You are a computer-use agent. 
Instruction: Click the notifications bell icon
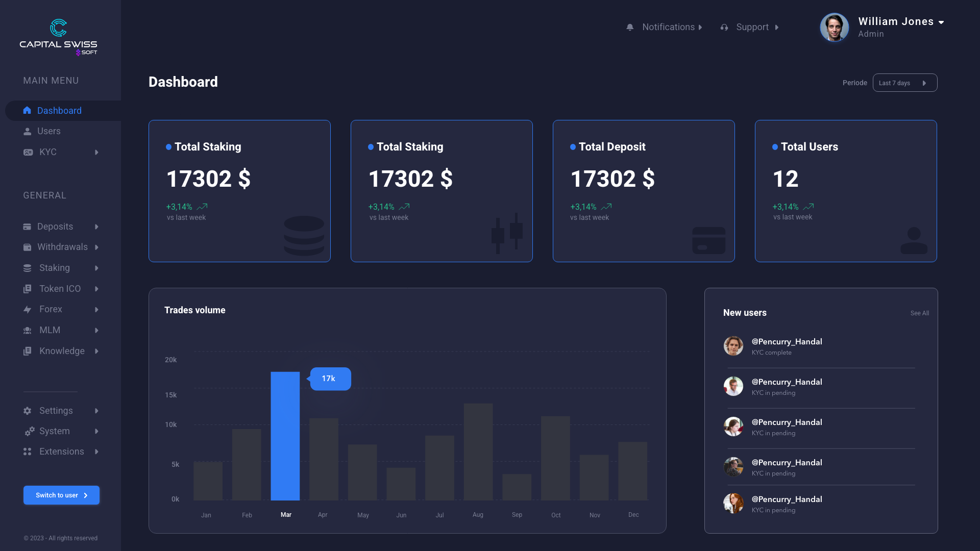point(630,28)
